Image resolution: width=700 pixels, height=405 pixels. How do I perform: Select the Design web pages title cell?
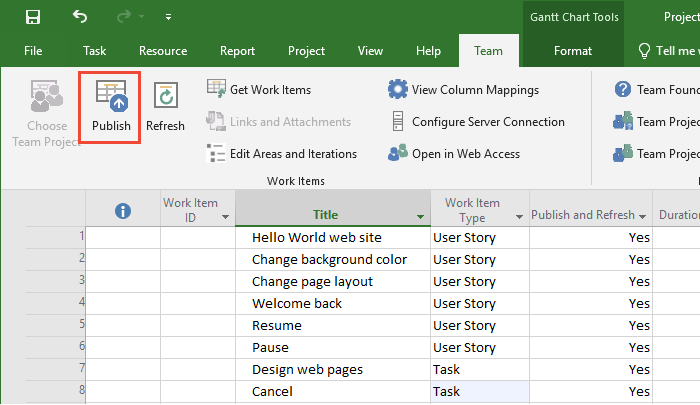point(333,370)
